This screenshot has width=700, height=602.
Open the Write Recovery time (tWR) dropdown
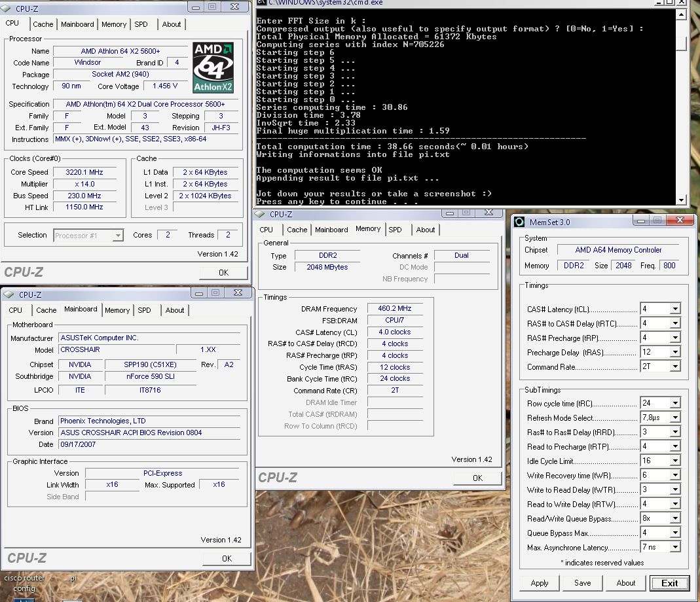[675, 475]
